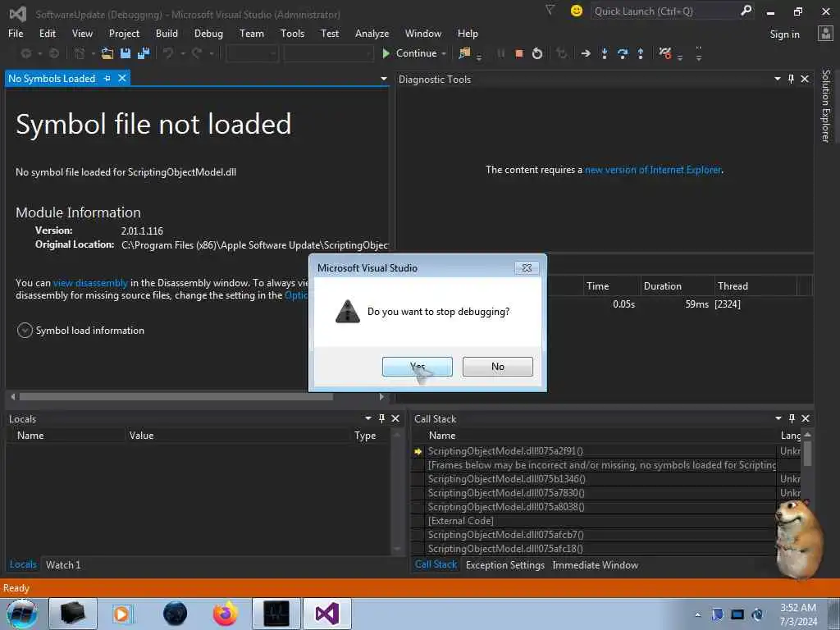This screenshot has width=840, height=630.
Task: Open the Window menu
Action: tap(423, 33)
